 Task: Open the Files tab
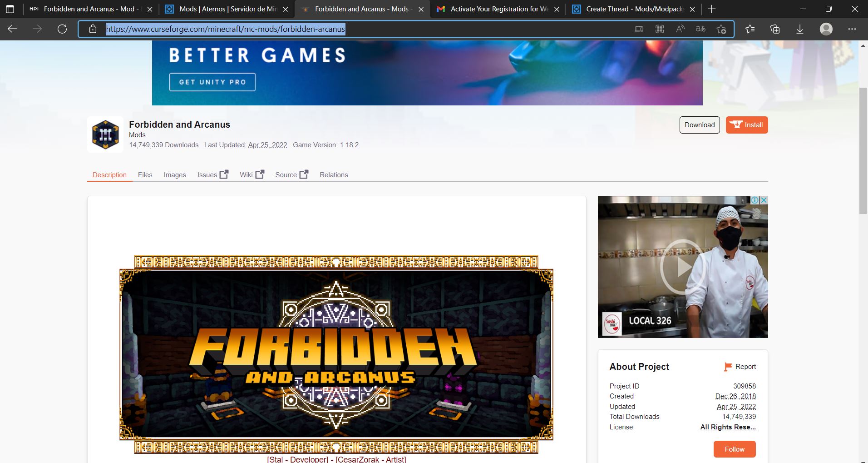145,175
